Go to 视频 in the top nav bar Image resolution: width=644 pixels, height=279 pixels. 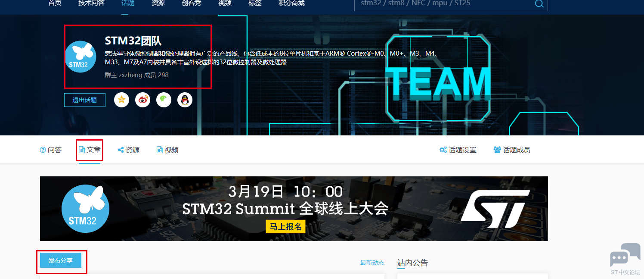(x=225, y=3)
